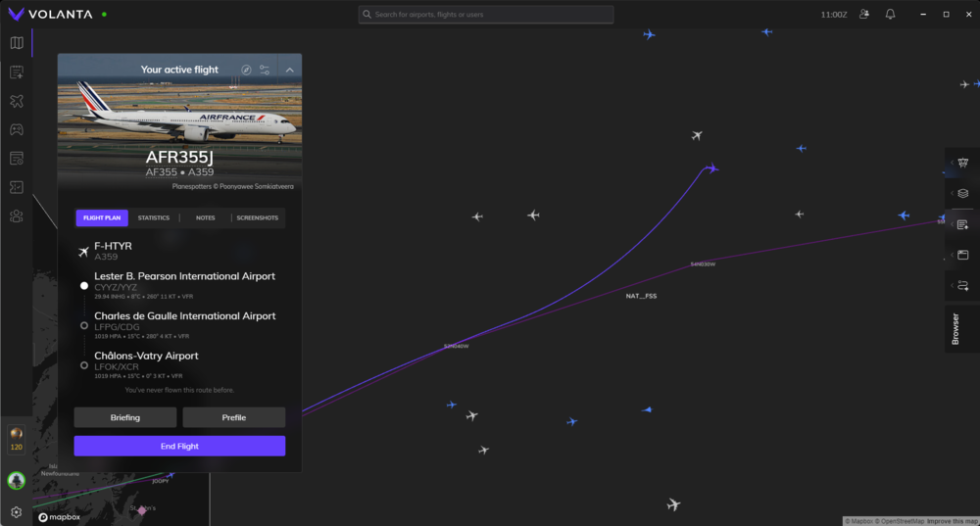Open flight filter sliders icon in card header

[265, 70]
